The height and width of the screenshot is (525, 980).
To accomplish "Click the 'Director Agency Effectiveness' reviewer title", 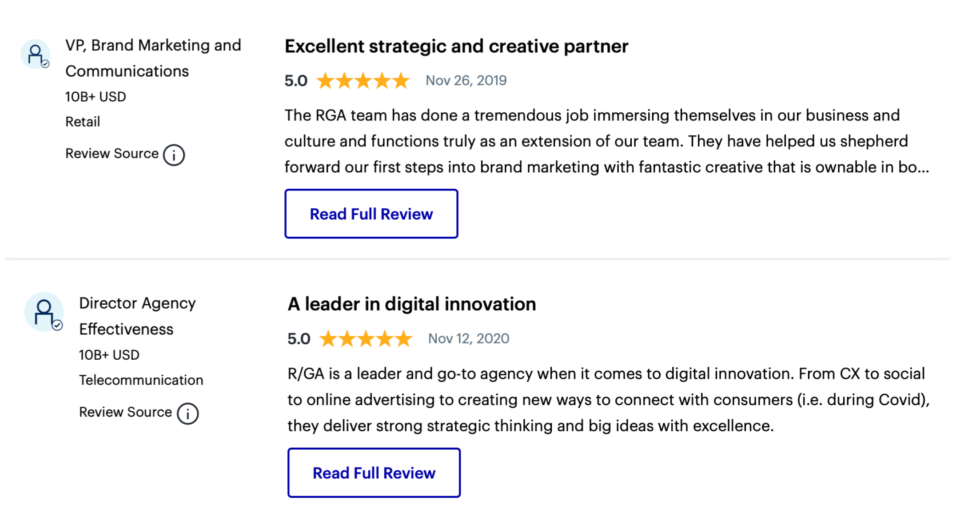I will [x=137, y=316].
